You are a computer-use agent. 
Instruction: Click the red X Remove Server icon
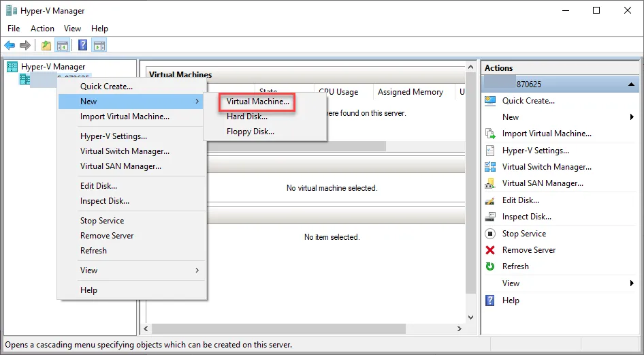[490, 250]
